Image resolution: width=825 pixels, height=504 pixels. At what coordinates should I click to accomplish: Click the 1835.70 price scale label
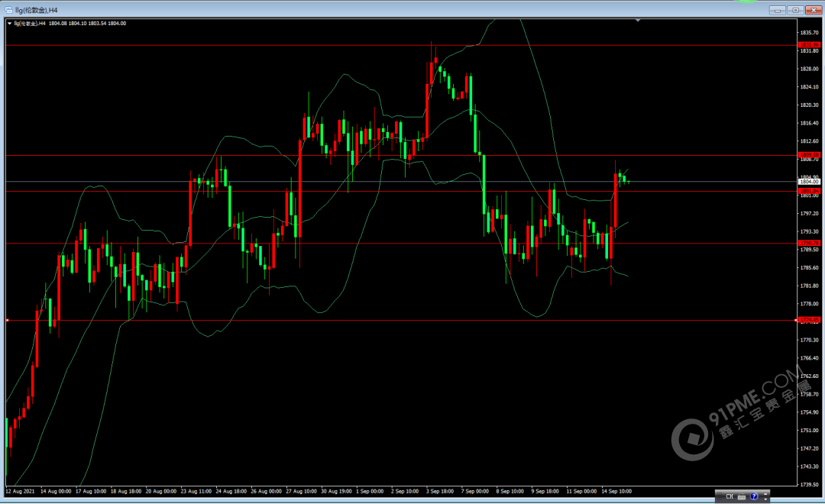809,33
